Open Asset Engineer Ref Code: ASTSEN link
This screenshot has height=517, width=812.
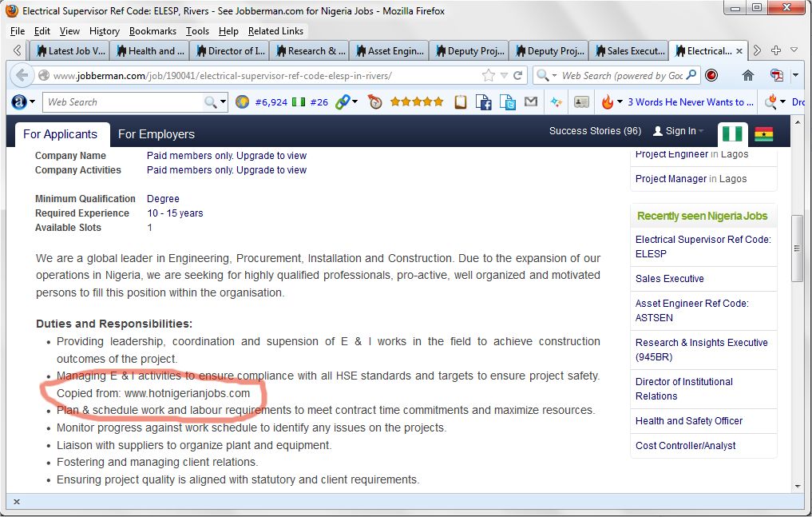click(692, 311)
